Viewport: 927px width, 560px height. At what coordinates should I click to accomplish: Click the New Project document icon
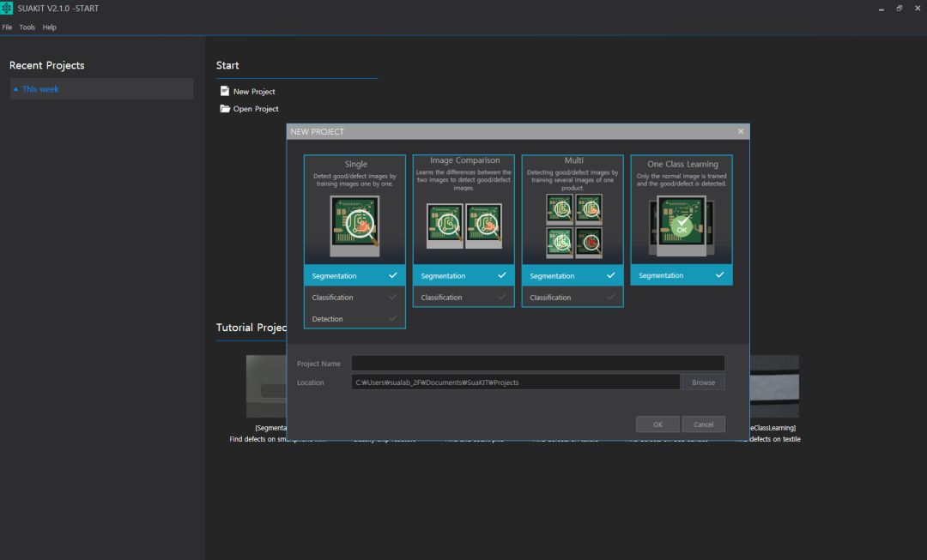click(225, 91)
